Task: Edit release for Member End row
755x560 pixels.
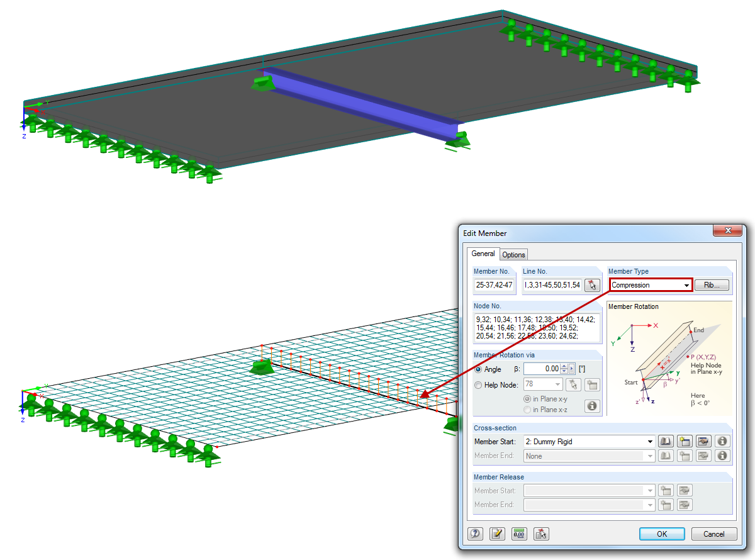Action: coord(685,505)
